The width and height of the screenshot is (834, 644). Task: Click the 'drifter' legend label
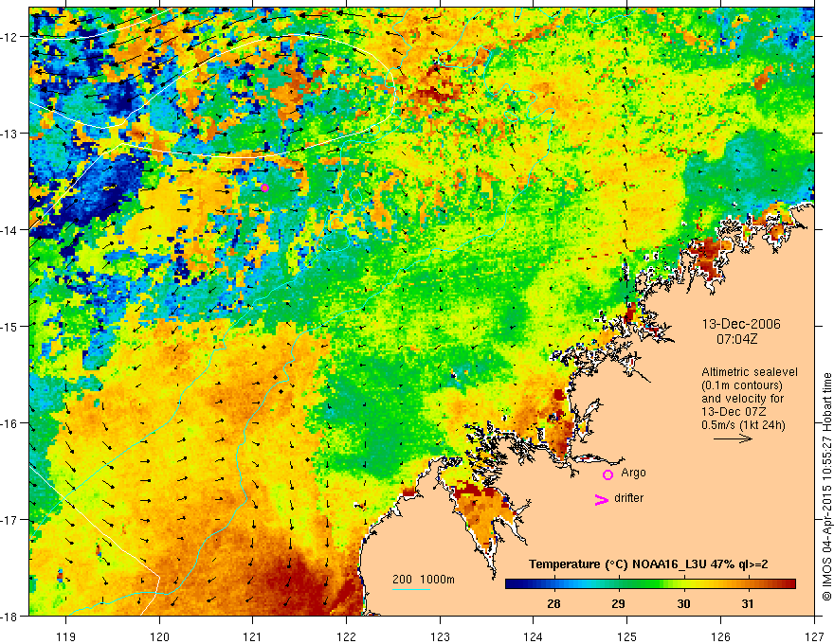coord(628,498)
